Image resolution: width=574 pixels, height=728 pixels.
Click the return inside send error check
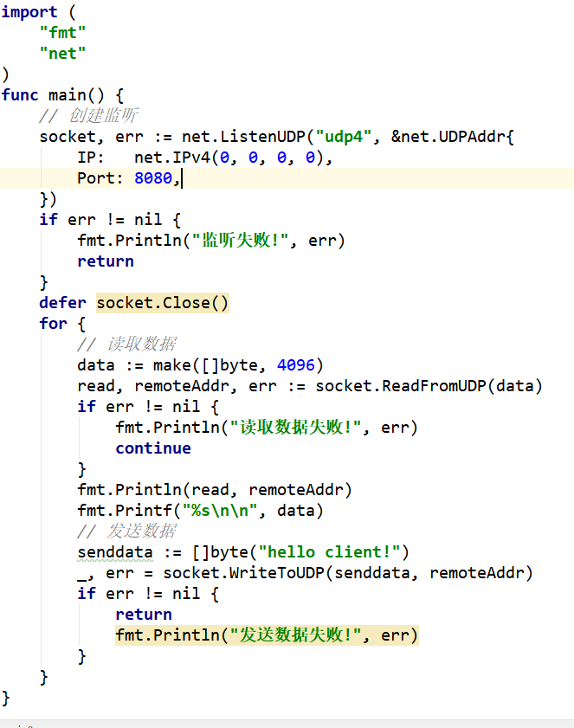[x=144, y=615]
